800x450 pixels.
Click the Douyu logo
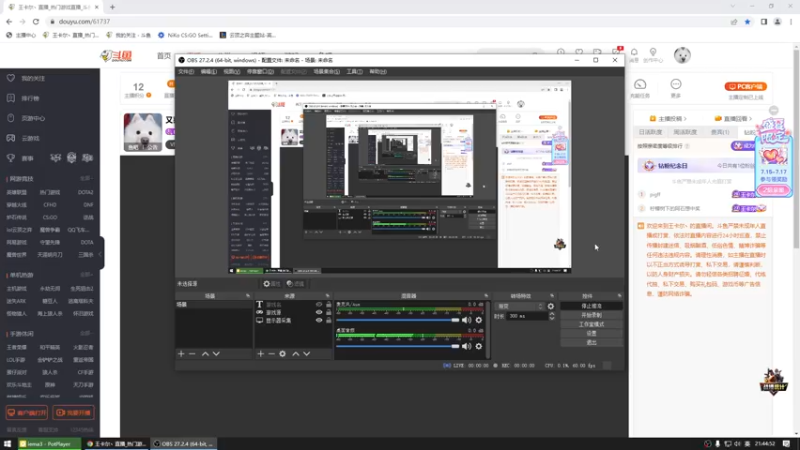point(116,56)
